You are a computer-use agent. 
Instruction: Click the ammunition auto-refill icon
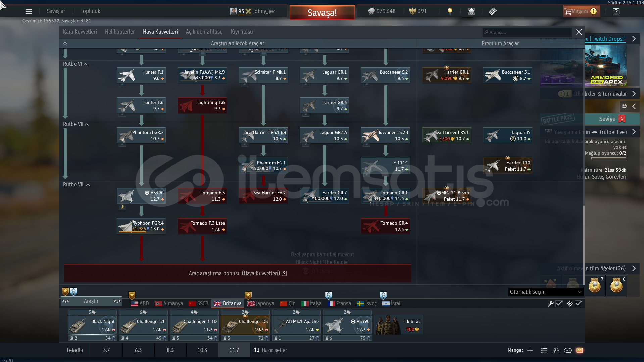(569, 304)
